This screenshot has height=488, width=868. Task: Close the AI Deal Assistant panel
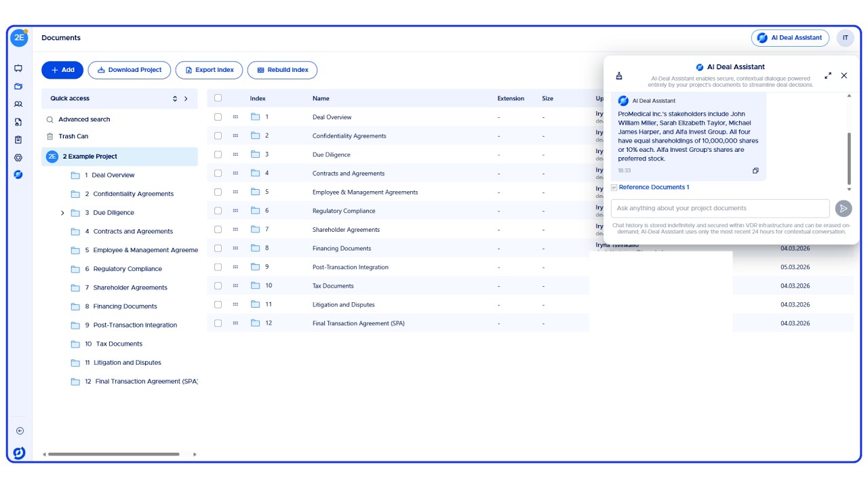(844, 76)
